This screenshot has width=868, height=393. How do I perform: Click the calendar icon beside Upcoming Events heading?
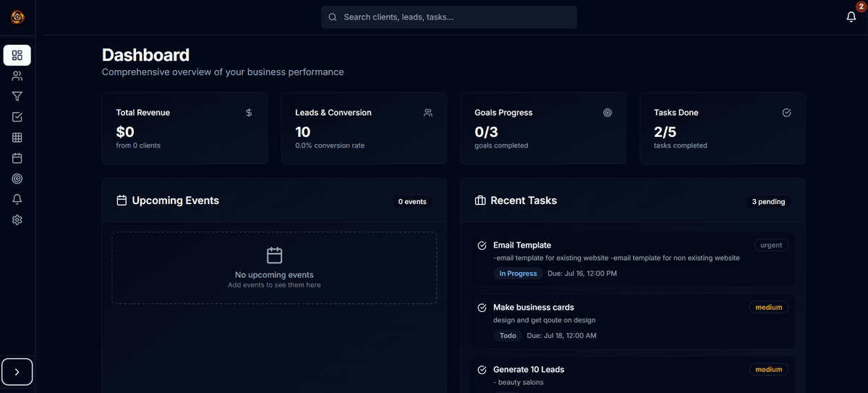[122, 200]
